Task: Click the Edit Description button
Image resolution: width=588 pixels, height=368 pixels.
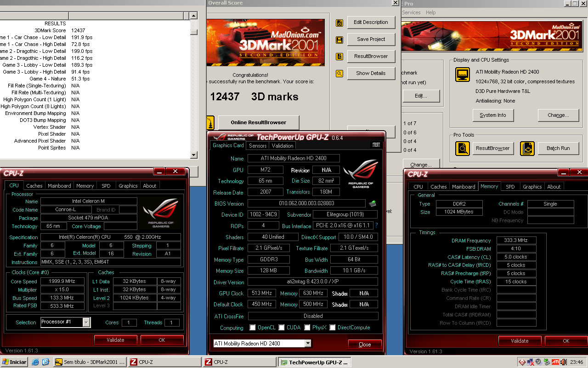Action: pyautogui.click(x=371, y=22)
